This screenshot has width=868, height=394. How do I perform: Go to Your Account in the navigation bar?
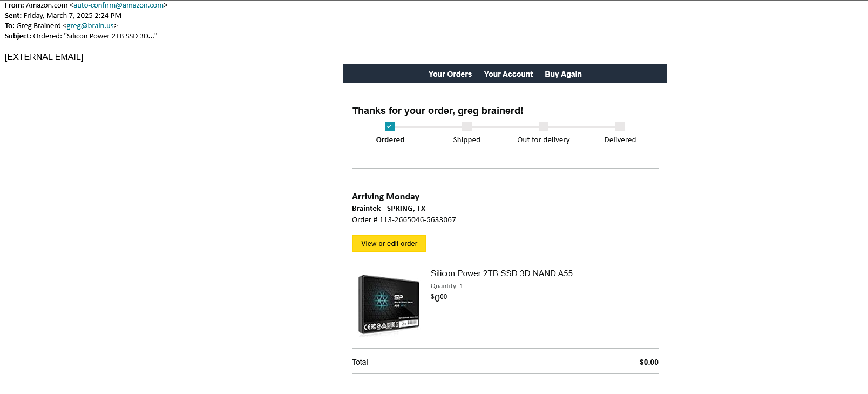pos(508,74)
